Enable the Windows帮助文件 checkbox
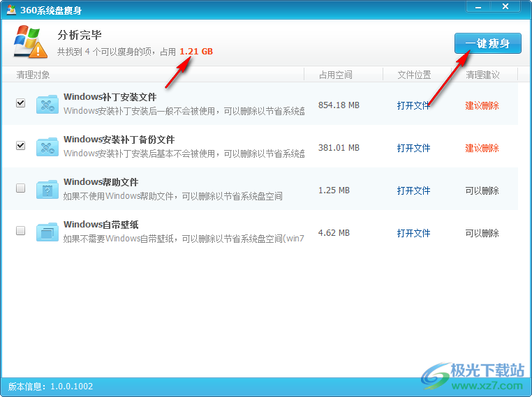 coord(21,188)
